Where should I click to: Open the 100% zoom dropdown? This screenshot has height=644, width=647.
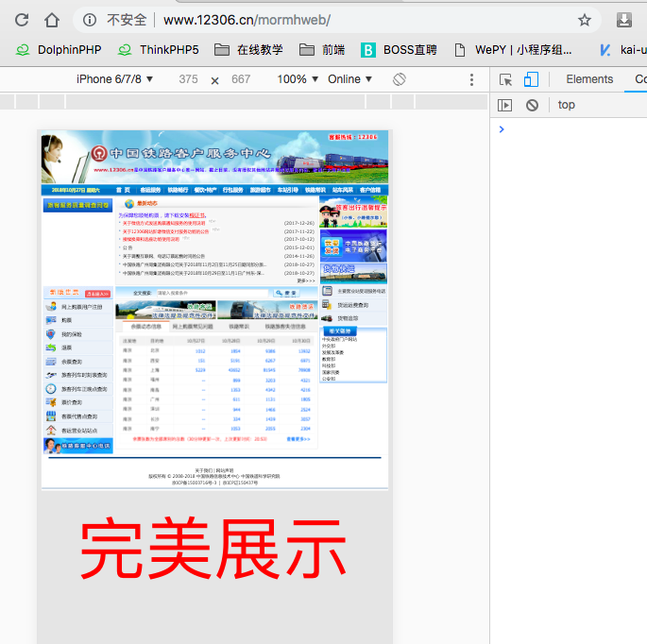pyautogui.click(x=298, y=78)
